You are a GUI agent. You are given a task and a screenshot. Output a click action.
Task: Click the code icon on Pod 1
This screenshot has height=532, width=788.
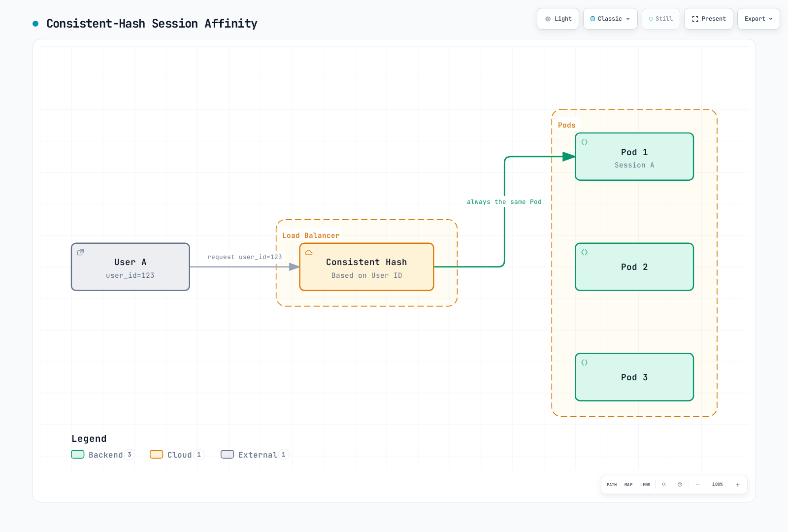tap(585, 142)
